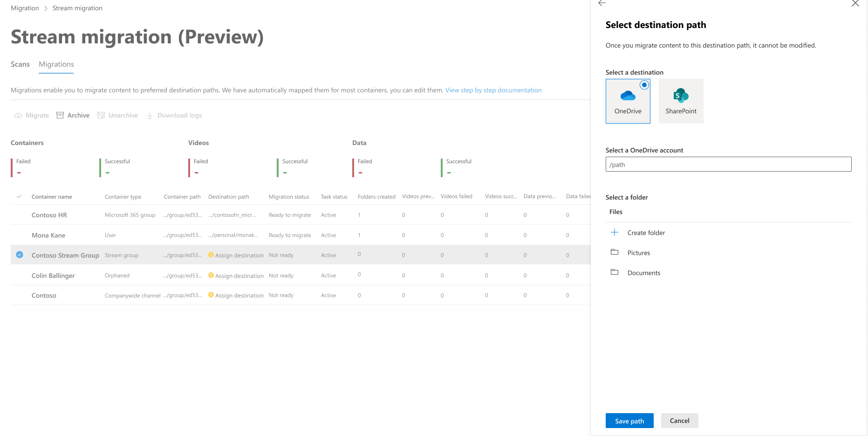Toggle the OneDrive radio button

(644, 85)
